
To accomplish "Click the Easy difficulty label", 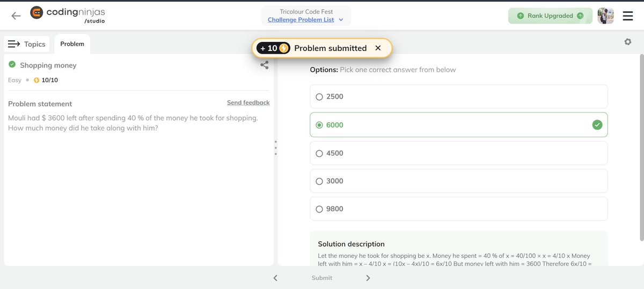I will 15,80.
